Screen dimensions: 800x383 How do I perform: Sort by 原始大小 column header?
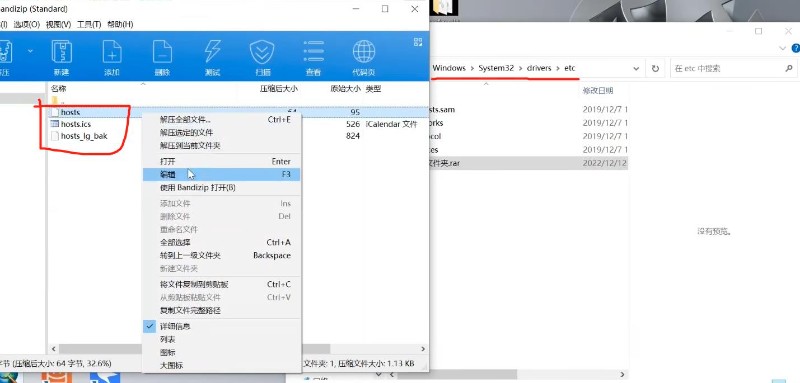[x=345, y=89]
